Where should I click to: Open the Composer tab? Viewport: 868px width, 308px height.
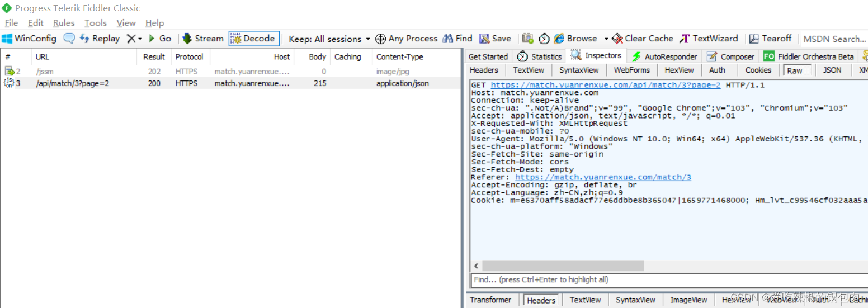tap(730, 56)
